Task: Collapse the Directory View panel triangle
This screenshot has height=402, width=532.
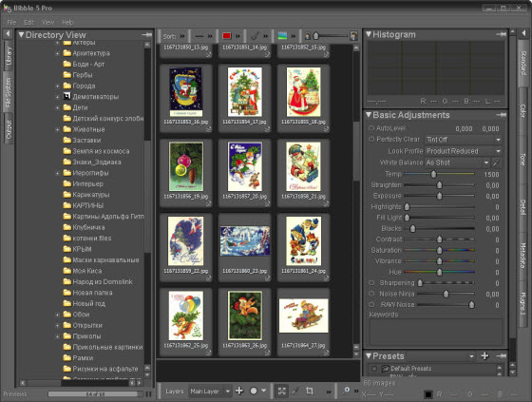Action: (x=21, y=34)
